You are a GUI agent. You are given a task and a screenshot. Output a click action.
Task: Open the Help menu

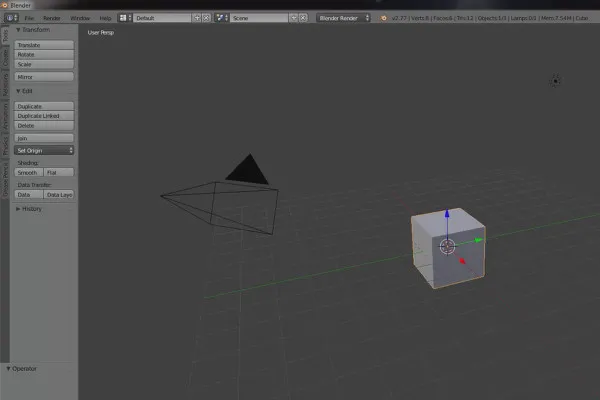coord(105,18)
